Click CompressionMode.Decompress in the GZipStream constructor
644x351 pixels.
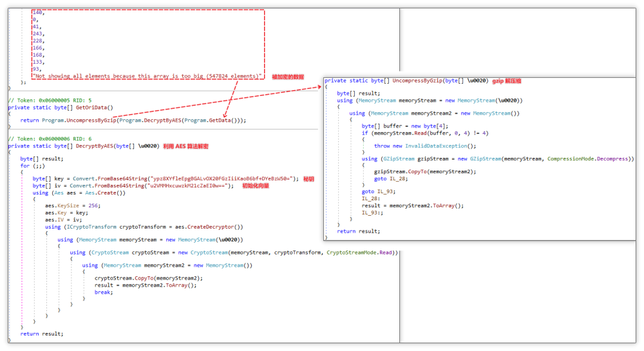(591, 158)
